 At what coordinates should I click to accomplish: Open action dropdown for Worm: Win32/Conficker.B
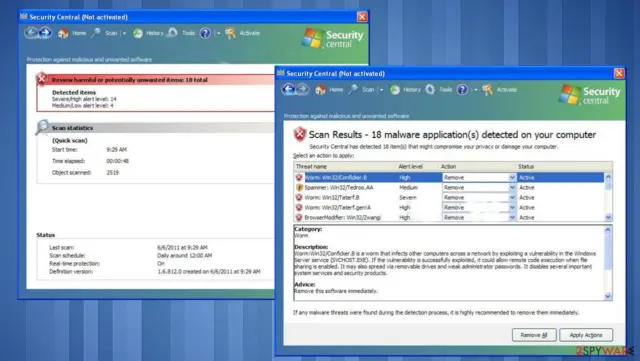point(512,178)
